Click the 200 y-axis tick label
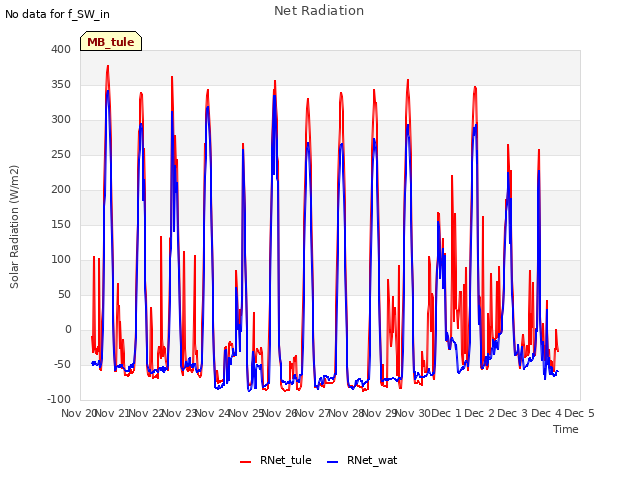This screenshot has height=480, width=640. tap(61, 189)
